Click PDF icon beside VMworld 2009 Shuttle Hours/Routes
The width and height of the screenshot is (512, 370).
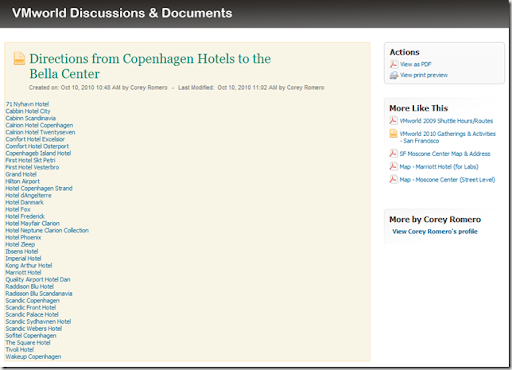(393, 120)
